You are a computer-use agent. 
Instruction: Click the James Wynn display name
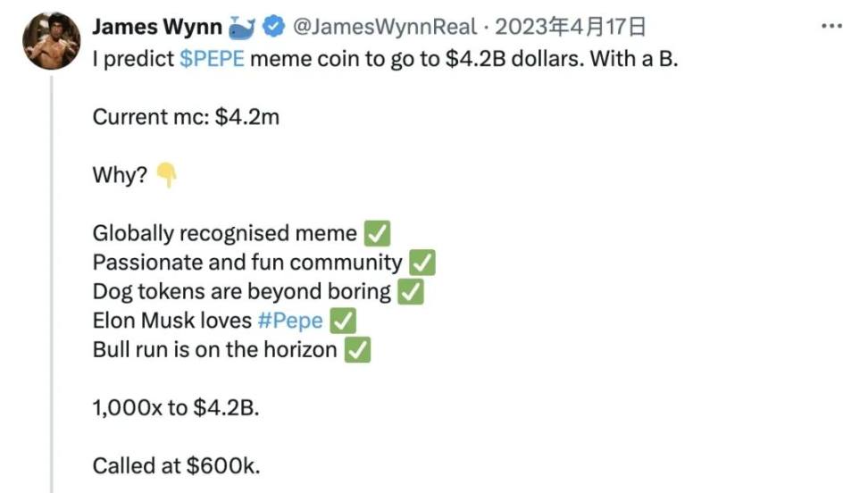[x=157, y=27]
